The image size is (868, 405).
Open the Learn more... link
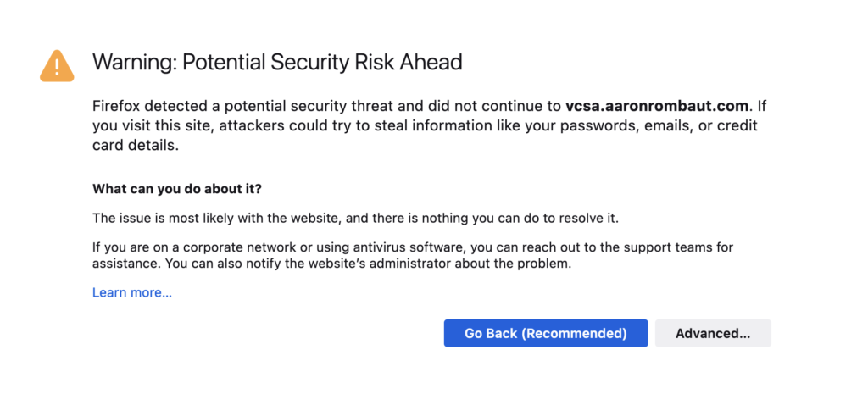point(132,292)
